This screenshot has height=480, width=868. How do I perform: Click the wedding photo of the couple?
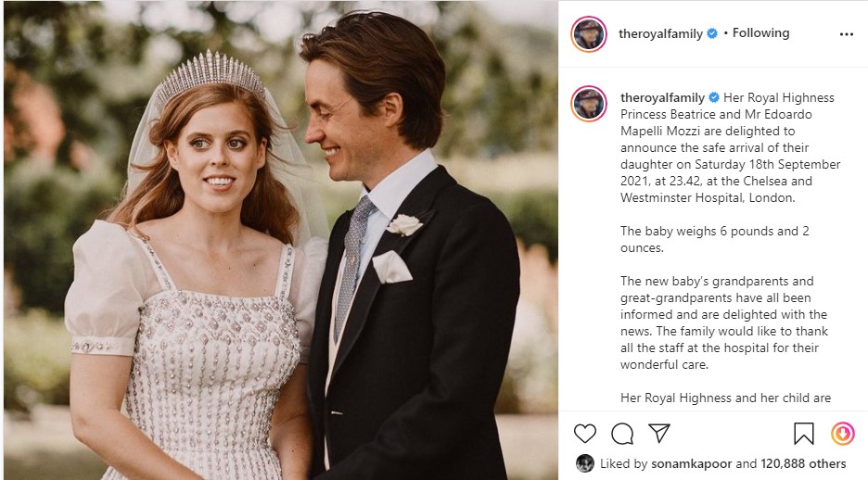(281, 240)
